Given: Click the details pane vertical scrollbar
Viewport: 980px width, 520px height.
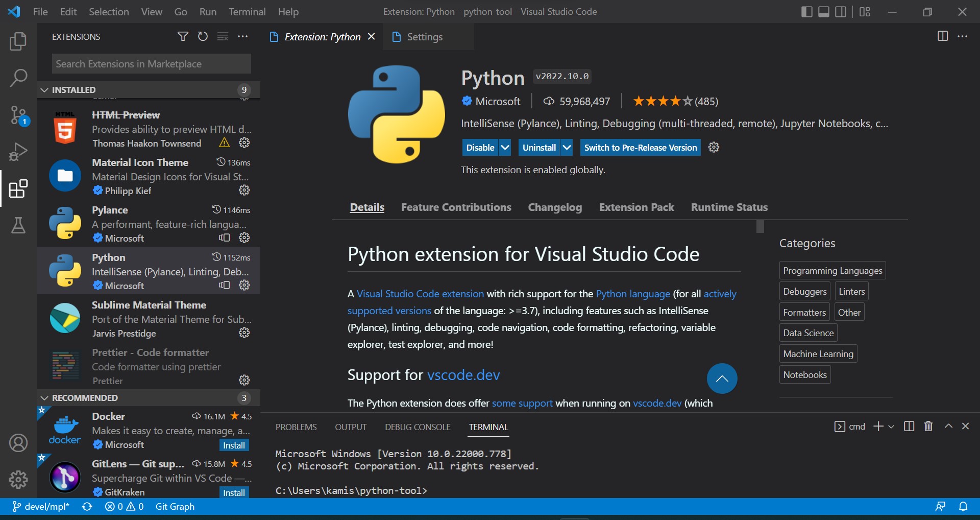Looking at the screenshot, I should pyautogui.click(x=760, y=227).
